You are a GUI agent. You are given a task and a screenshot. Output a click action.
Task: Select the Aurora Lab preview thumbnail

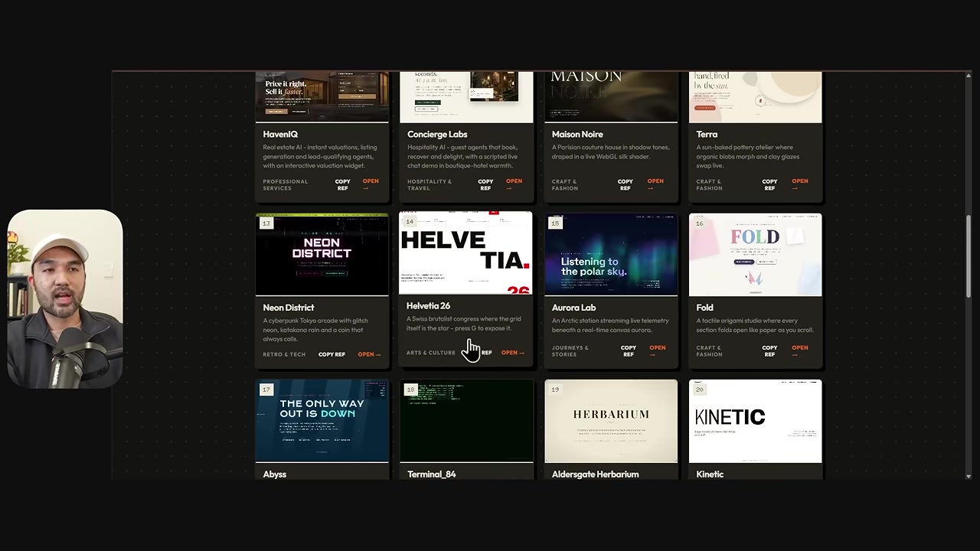tap(611, 254)
